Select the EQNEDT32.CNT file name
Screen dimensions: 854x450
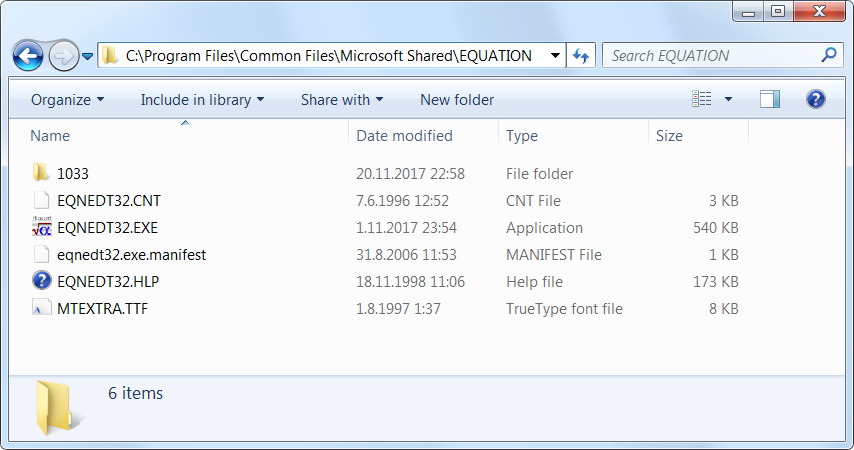109,200
